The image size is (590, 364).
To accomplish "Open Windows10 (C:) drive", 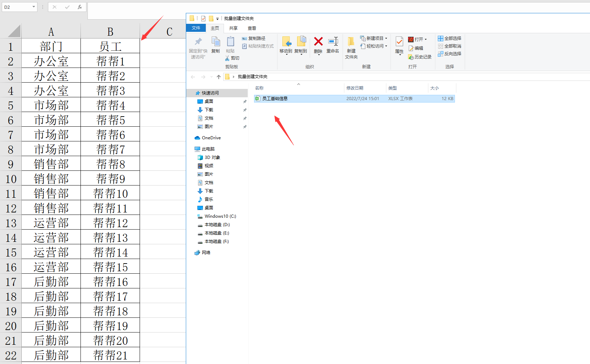I will point(217,216).
